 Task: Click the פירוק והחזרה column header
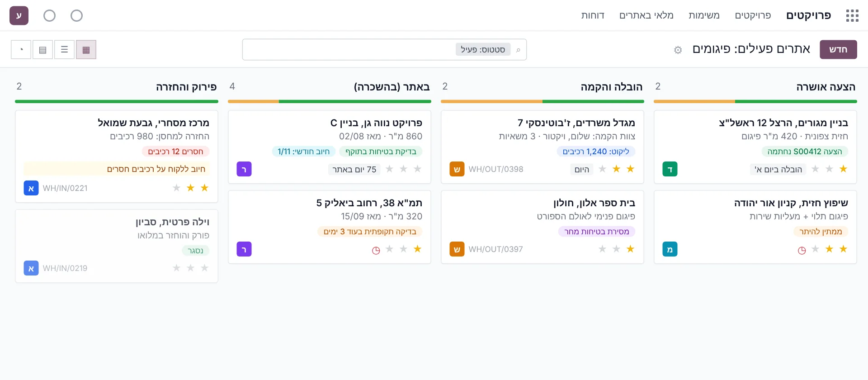coord(186,87)
